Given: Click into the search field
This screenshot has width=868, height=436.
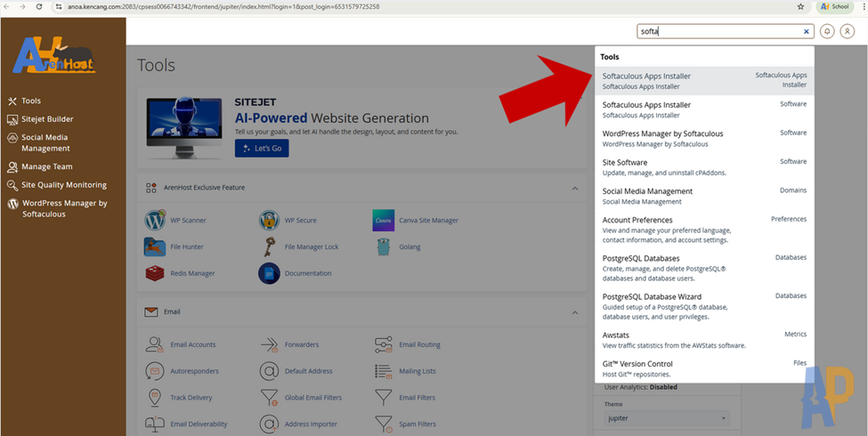Looking at the screenshot, I should point(717,31).
